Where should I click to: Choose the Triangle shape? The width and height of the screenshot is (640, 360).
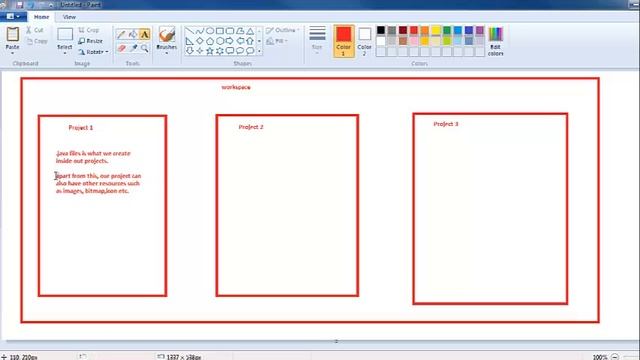click(x=250, y=31)
